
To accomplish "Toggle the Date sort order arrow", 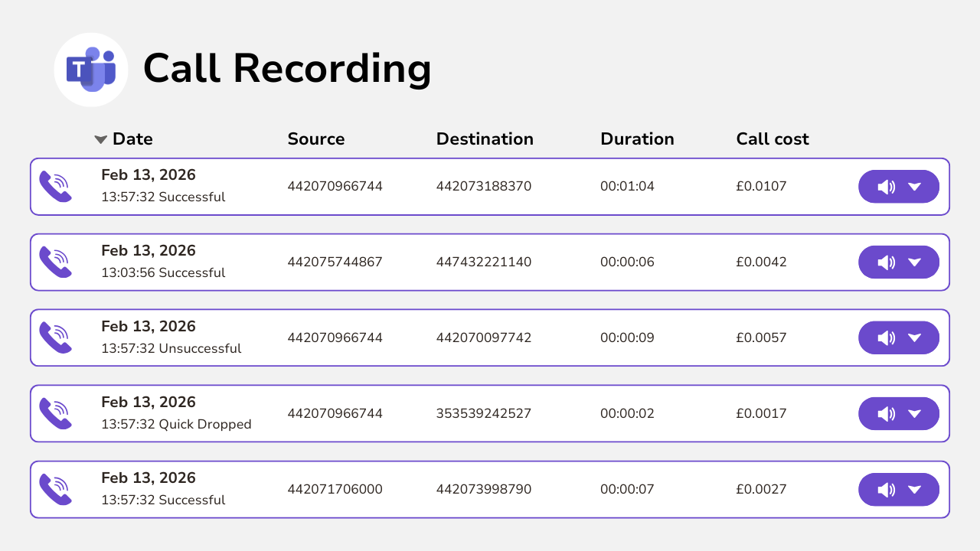I will (100, 139).
